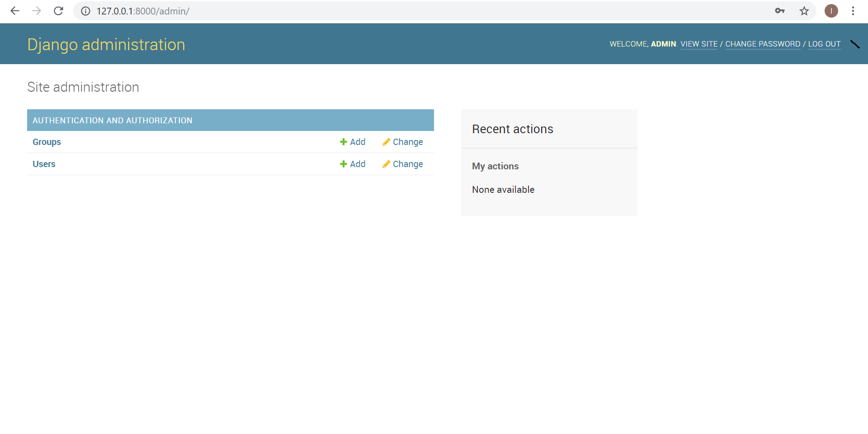The width and height of the screenshot is (868, 434).
Task: Follow the View Site link
Action: click(699, 44)
